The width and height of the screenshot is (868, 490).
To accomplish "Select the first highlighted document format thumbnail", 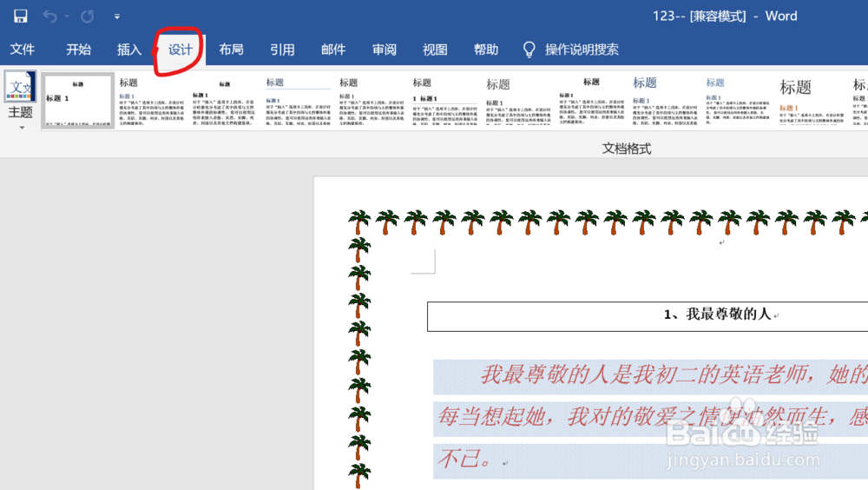I will [78, 100].
